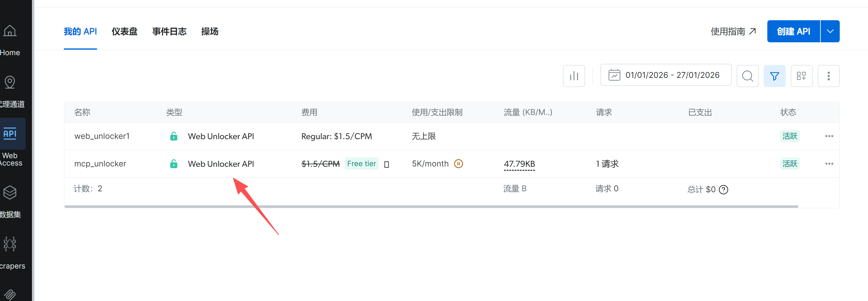The image size is (868, 301).
Task: Click the paused limit indicator next to 5K/month
Action: coord(459,164)
